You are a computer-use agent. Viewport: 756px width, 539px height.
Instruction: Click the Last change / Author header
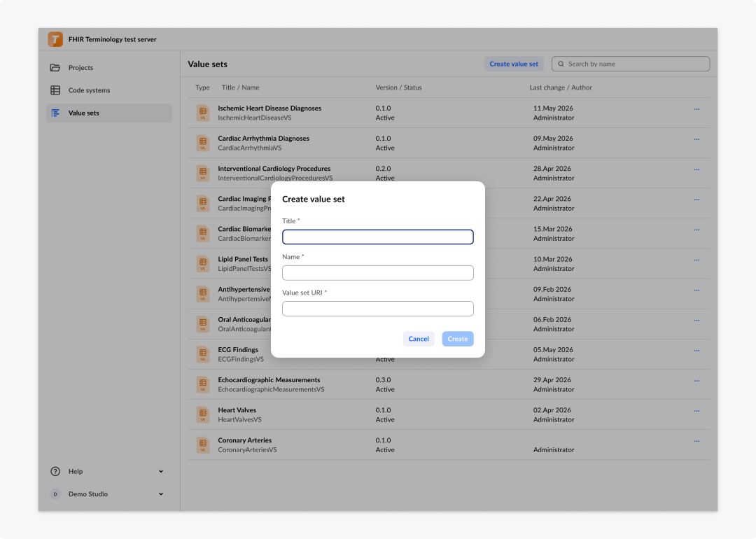coord(561,87)
